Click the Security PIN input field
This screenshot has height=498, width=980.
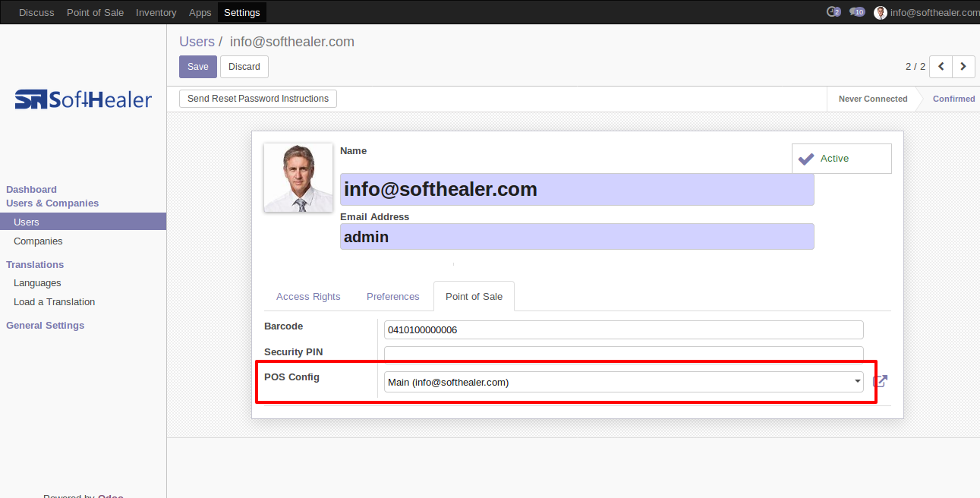tap(623, 354)
